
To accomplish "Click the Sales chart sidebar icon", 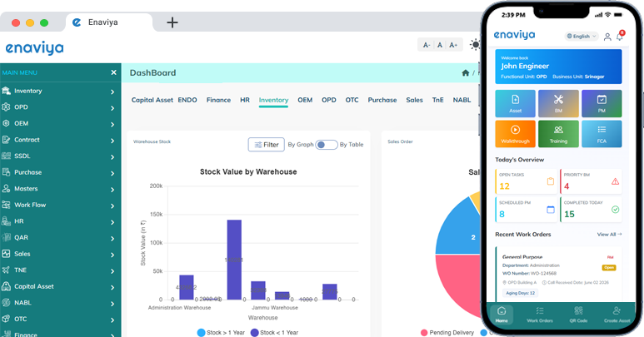I will [6, 254].
